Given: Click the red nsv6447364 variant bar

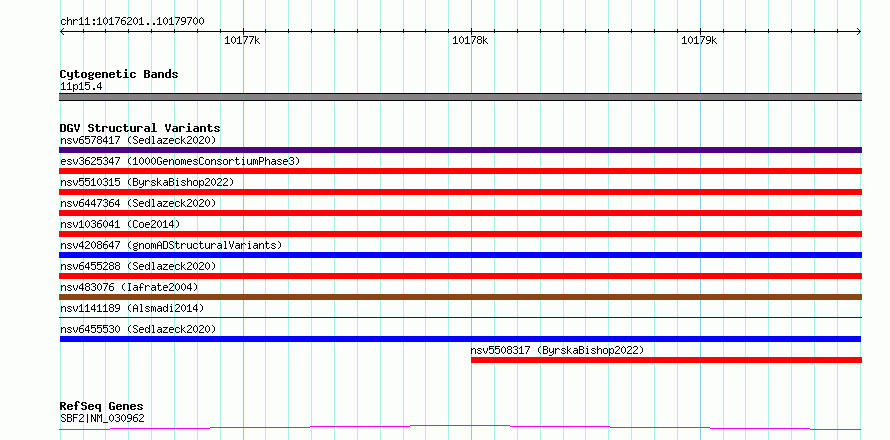Looking at the screenshot, I should coord(460,213).
